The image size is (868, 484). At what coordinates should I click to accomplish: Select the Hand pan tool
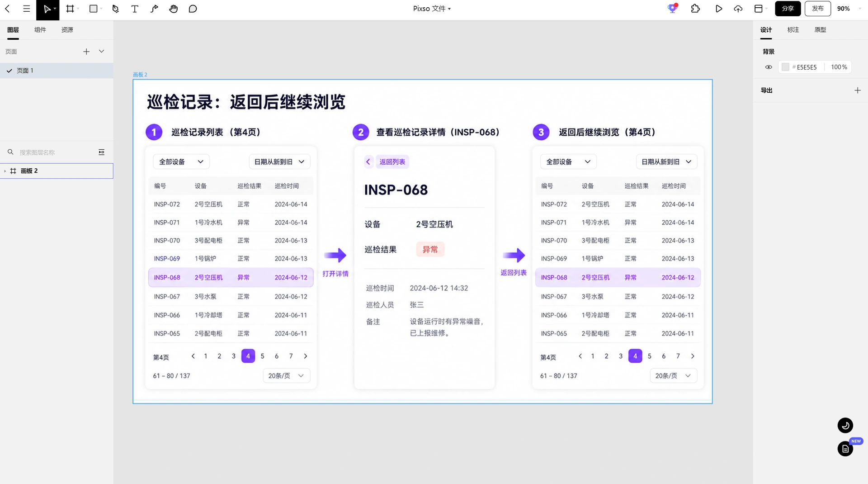coord(174,9)
